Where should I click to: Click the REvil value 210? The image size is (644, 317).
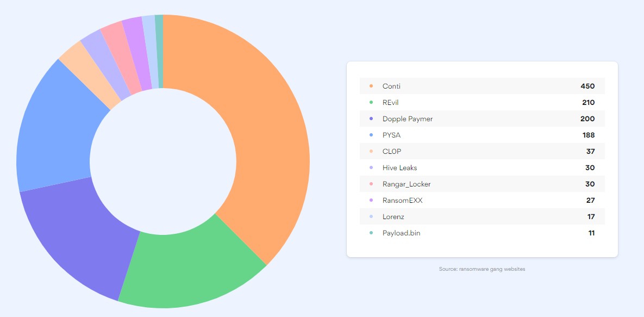588,102
